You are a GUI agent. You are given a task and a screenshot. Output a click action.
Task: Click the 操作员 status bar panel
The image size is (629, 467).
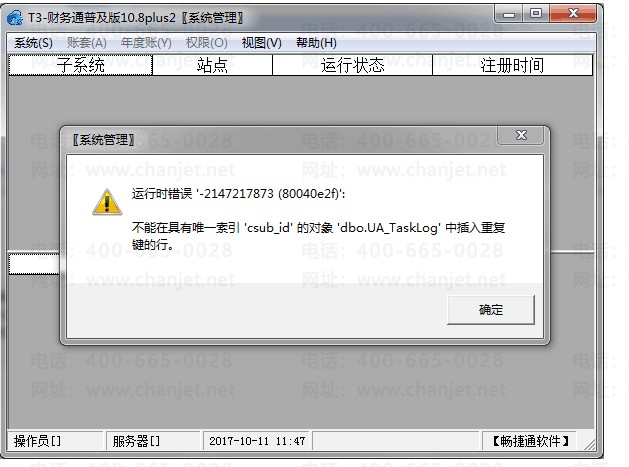coord(55,441)
